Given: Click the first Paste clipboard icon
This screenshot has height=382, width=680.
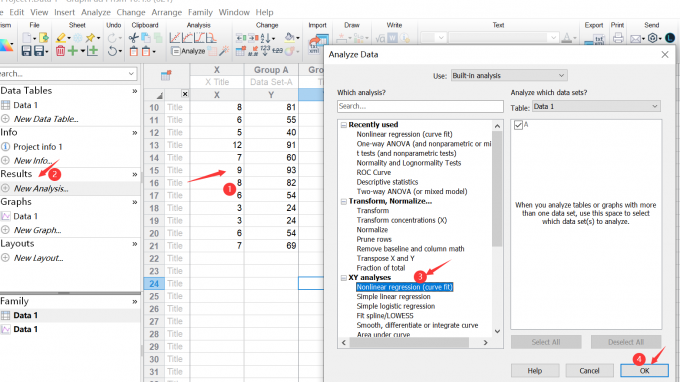Looking at the screenshot, I should 134,51.
